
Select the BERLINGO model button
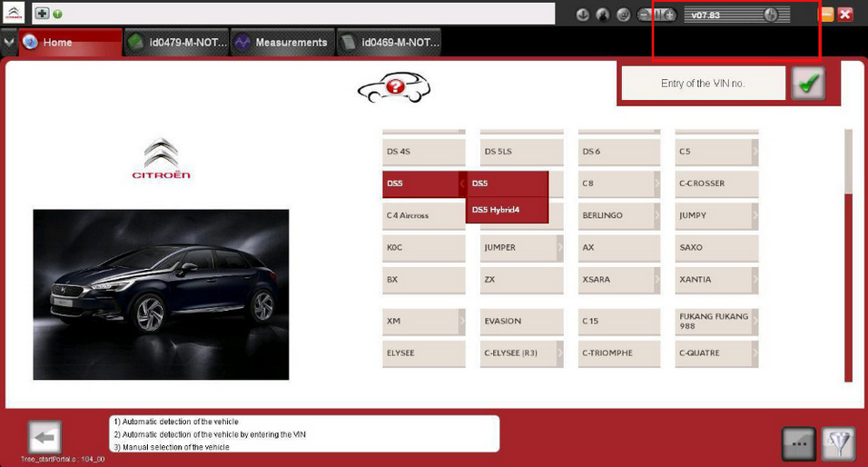pos(619,215)
